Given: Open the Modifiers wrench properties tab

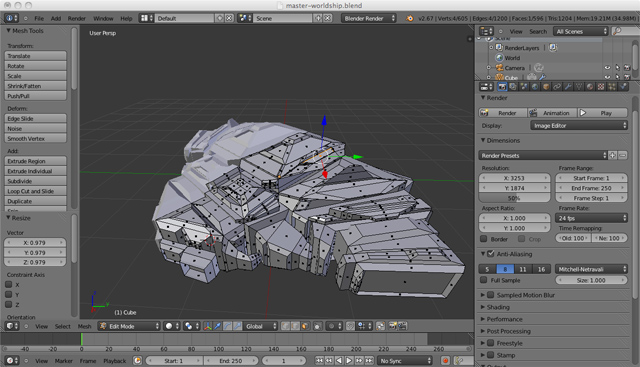Looking at the screenshot, I should pyautogui.click(x=568, y=87).
